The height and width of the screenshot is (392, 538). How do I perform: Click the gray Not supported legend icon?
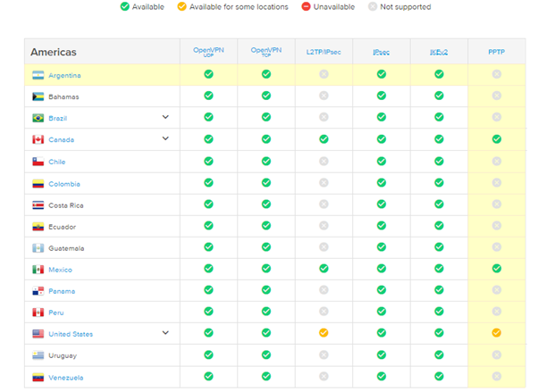click(373, 6)
